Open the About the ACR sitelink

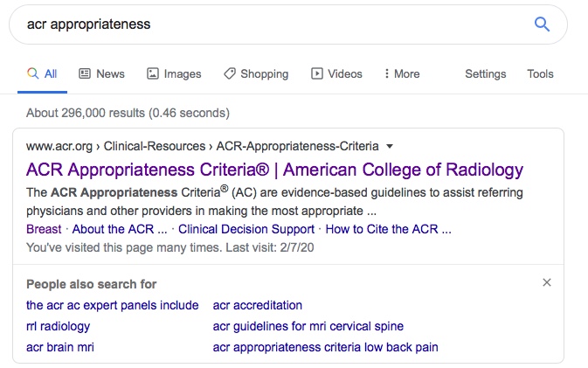coord(120,229)
